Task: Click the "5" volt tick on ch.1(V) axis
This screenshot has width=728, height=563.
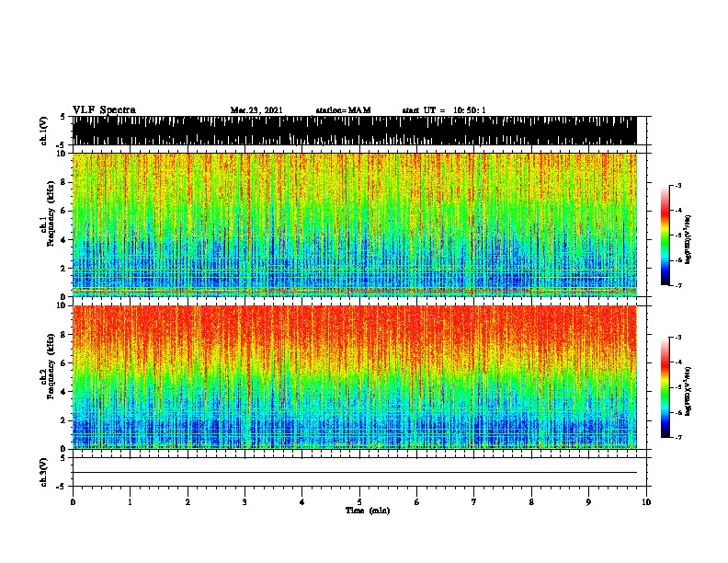Action: pos(63,117)
